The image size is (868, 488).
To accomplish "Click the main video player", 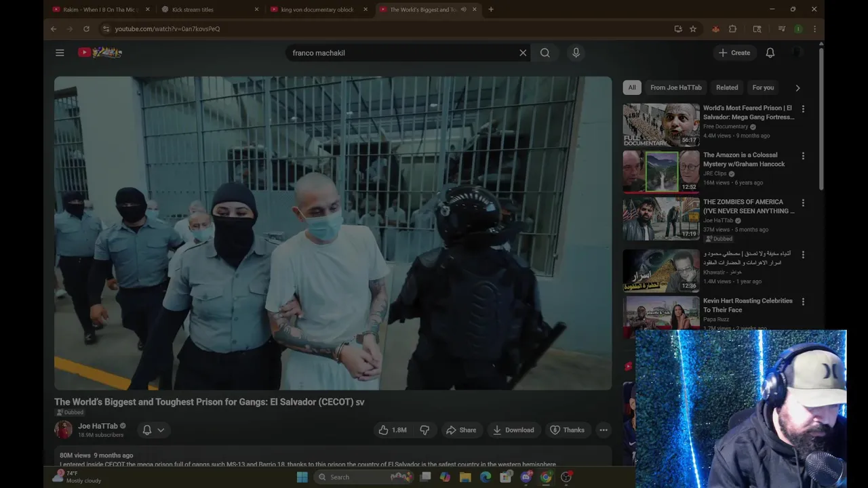I will (333, 233).
